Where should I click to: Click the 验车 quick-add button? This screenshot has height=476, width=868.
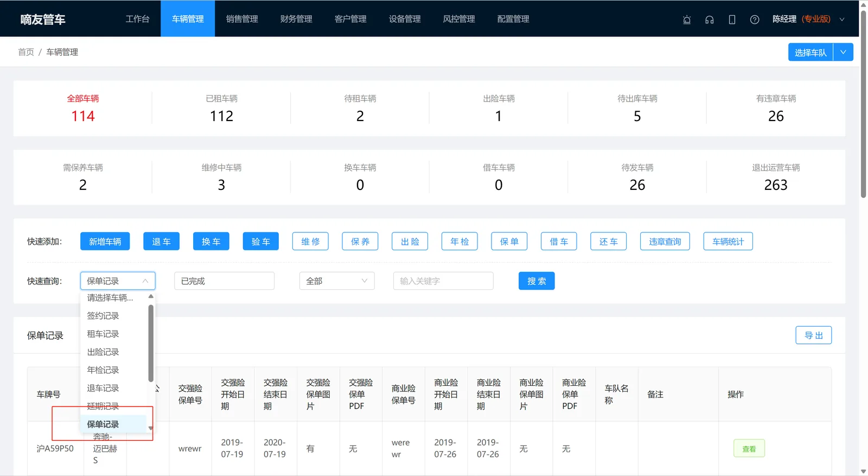(x=260, y=242)
